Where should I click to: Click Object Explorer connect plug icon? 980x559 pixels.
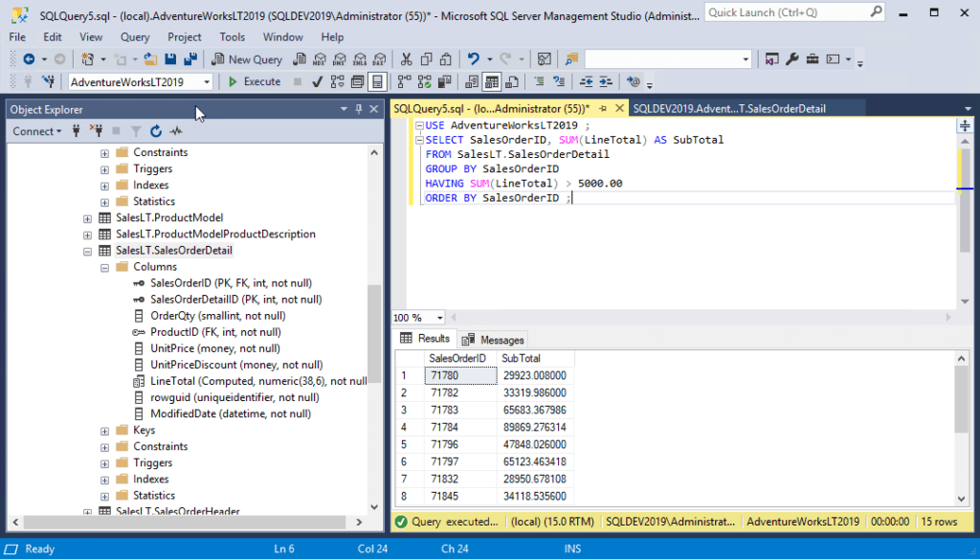point(77,131)
